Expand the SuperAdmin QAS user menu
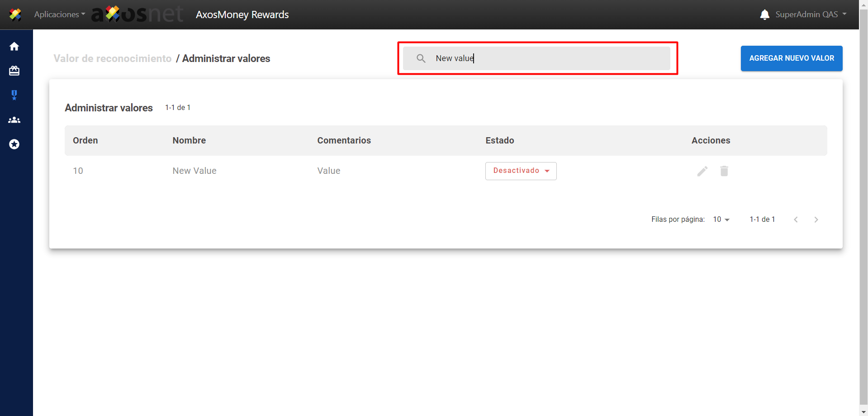 (x=810, y=14)
